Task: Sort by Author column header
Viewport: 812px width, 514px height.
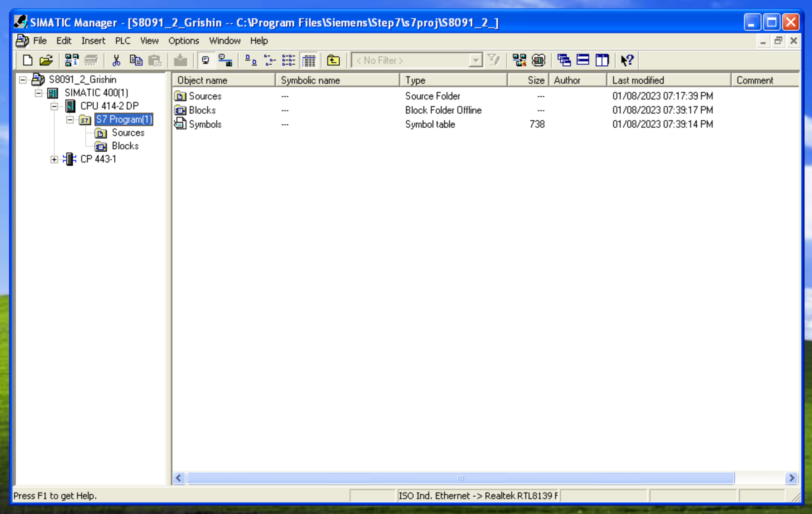Action: [578, 80]
